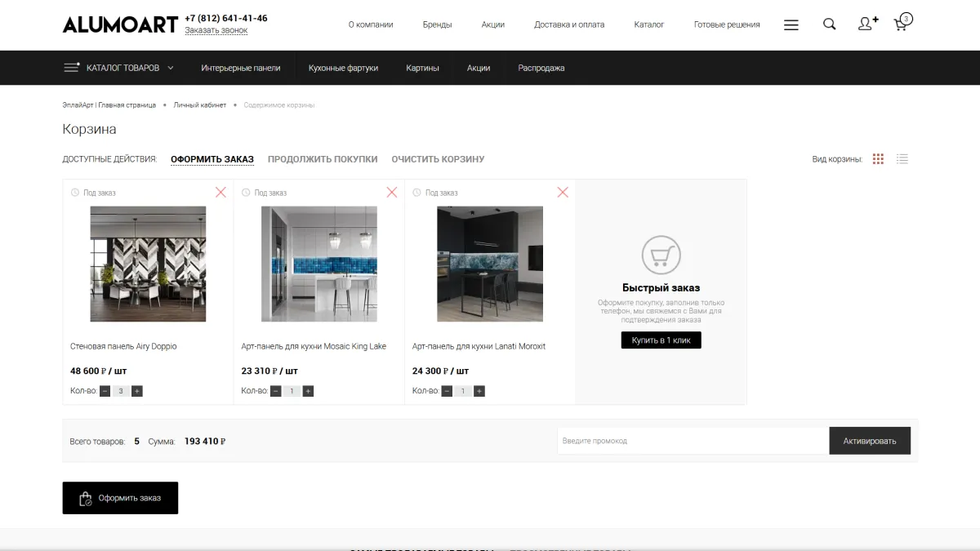
Task: Switch cart to grid tile view
Action: point(878,159)
